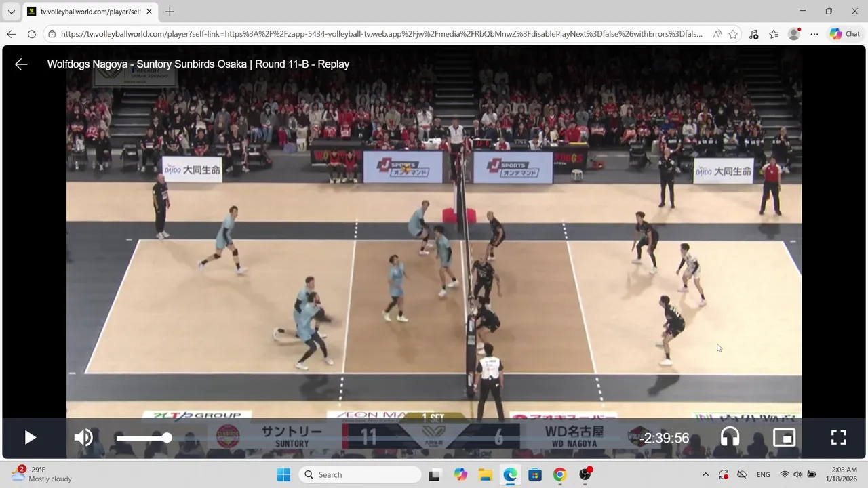
Task: Select the tv.volleyballworld.com tab
Action: click(90, 12)
